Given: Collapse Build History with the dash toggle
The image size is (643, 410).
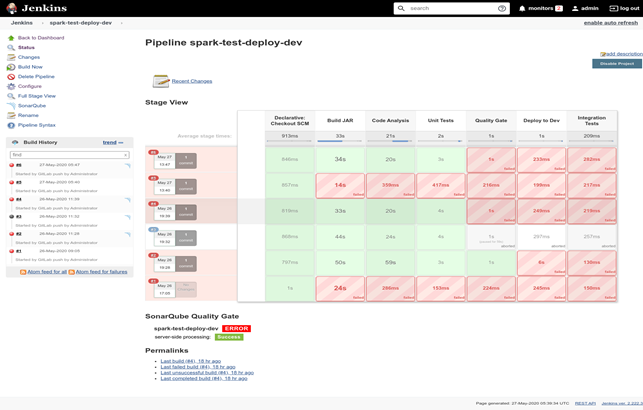Looking at the screenshot, I should 121,143.
